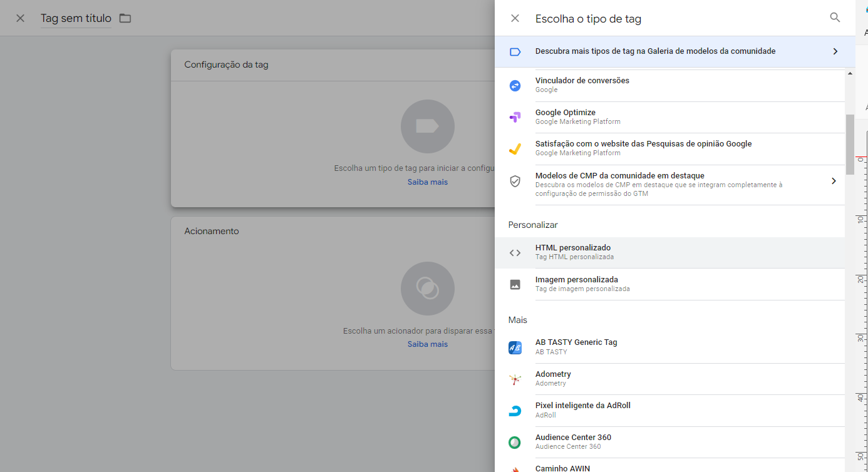Viewport: 868px width, 472px height.
Task: Open Saiba mais link in Acionamento
Action: click(428, 344)
